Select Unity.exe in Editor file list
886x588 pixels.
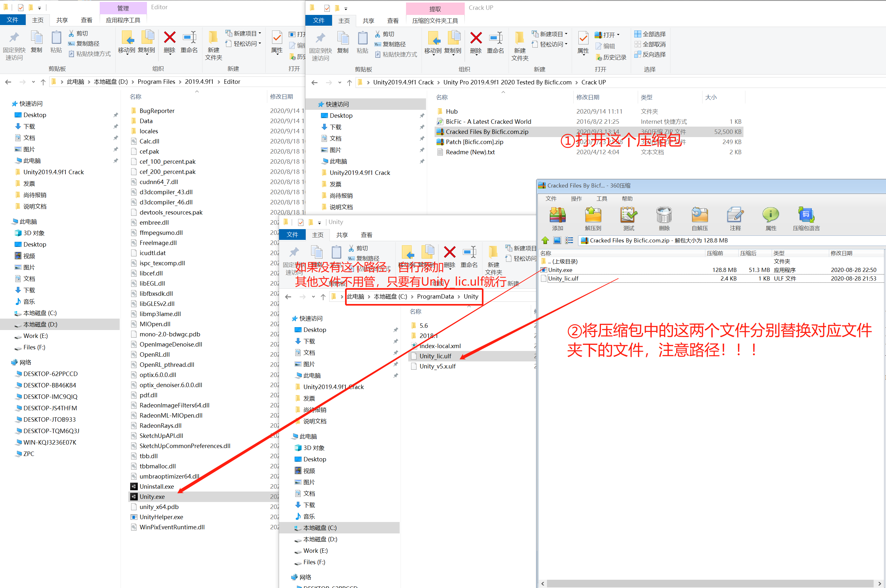pos(204,497)
